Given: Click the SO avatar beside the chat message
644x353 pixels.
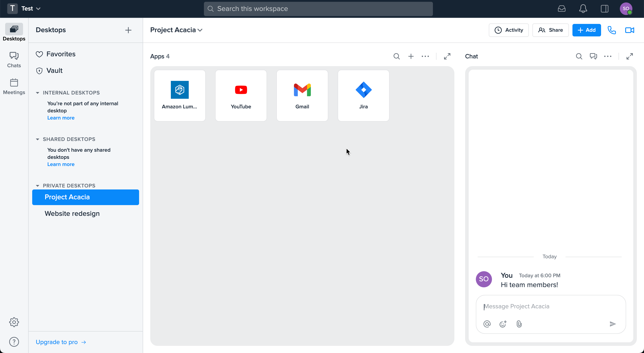Looking at the screenshot, I should pos(484,279).
